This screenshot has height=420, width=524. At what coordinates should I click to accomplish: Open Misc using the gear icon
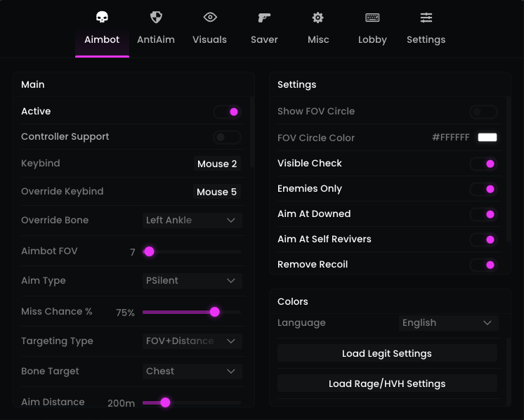click(318, 18)
